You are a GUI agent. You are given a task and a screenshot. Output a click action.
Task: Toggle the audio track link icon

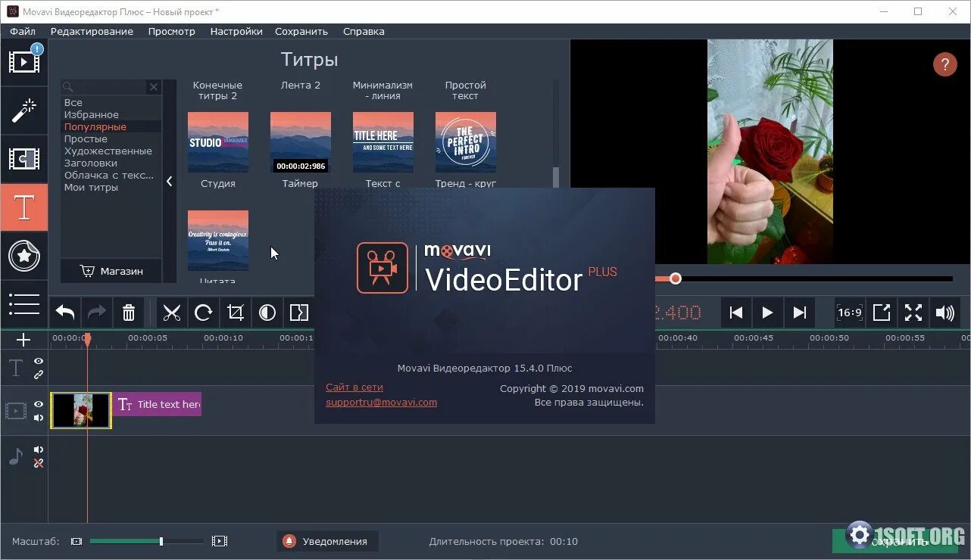(39, 463)
